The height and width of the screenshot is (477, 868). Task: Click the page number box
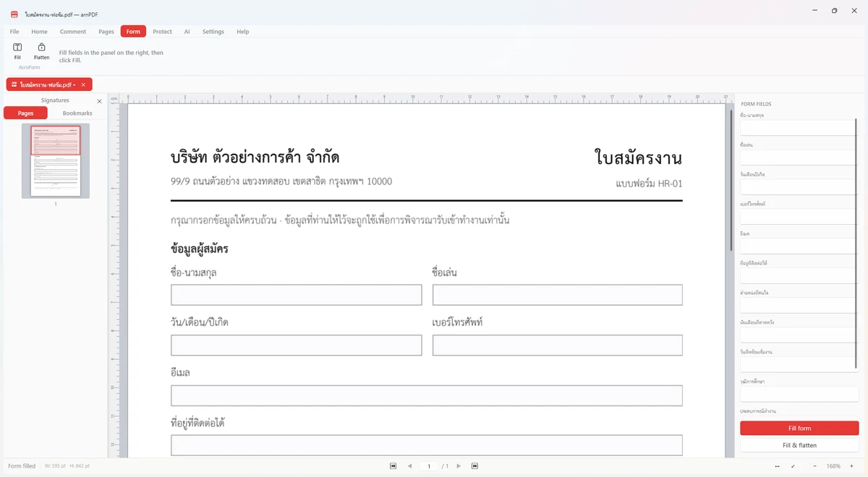point(429,466)
